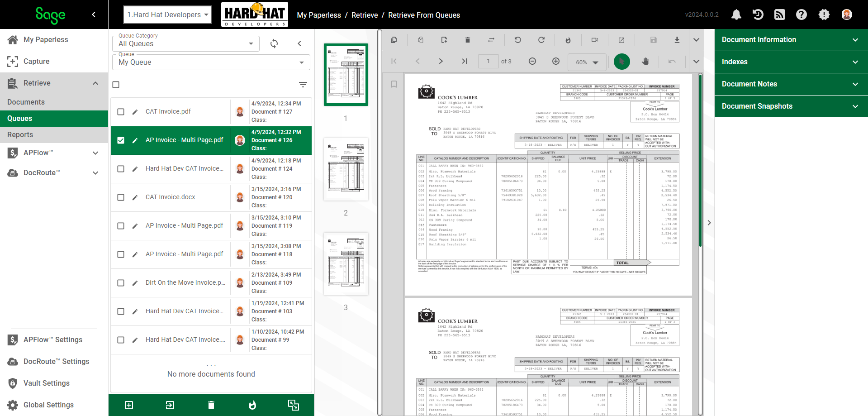Toggle the select-all documents checkbox
868x416 pixels.
click(x=116, y=85)
